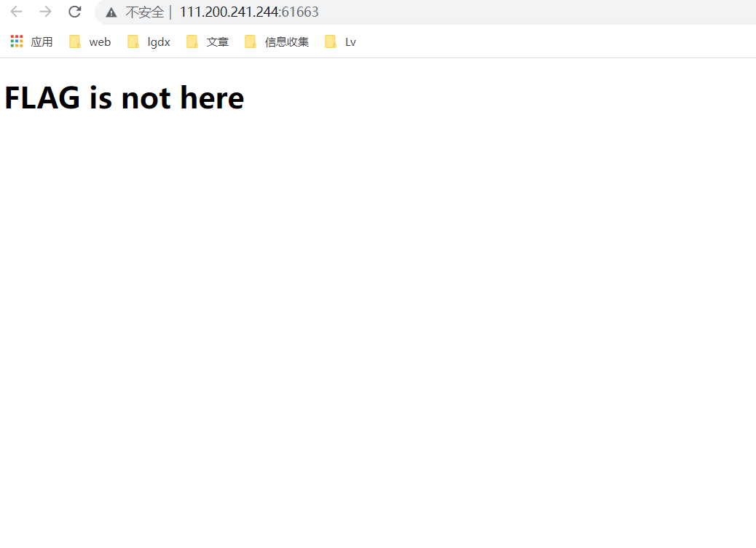The height and width of the screenshot is (548, 756).
Task: Click the 不安全 security label
Action: [145, 12]
